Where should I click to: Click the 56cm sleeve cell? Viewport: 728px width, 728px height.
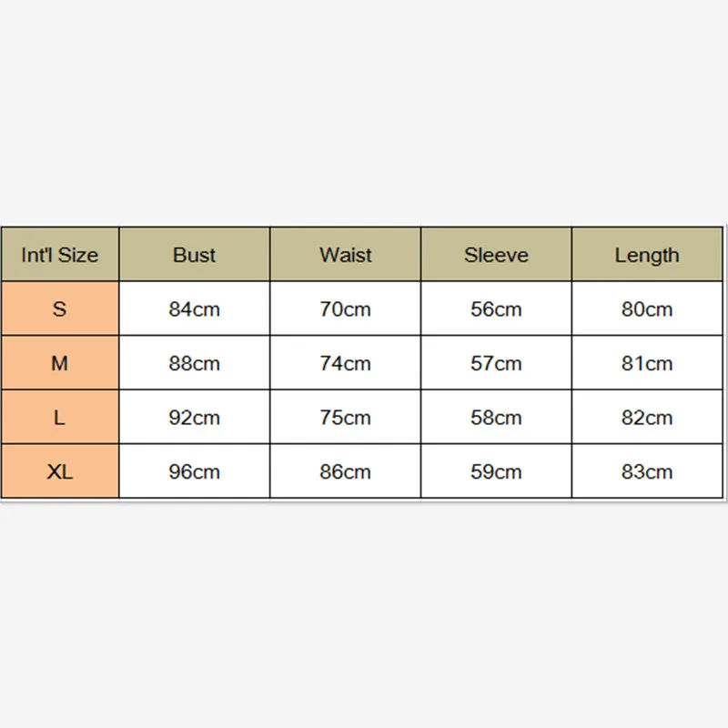coord(496,308)
